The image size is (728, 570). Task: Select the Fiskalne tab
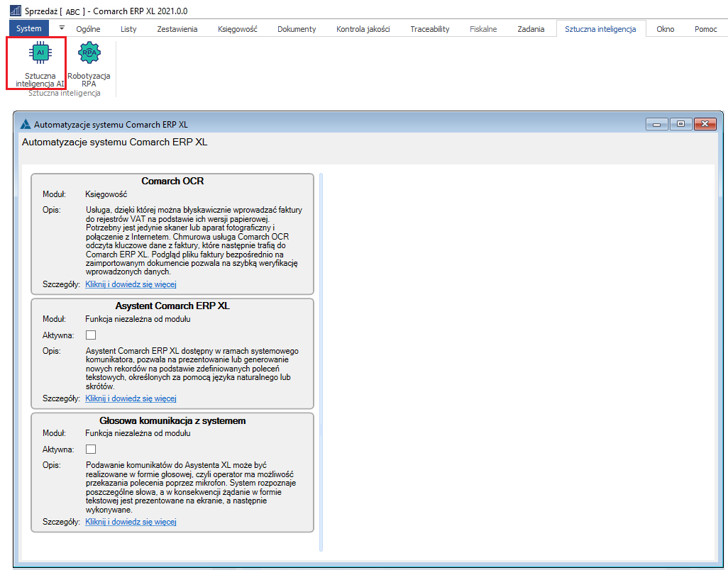pyautogui.click(x=483, y=29)
